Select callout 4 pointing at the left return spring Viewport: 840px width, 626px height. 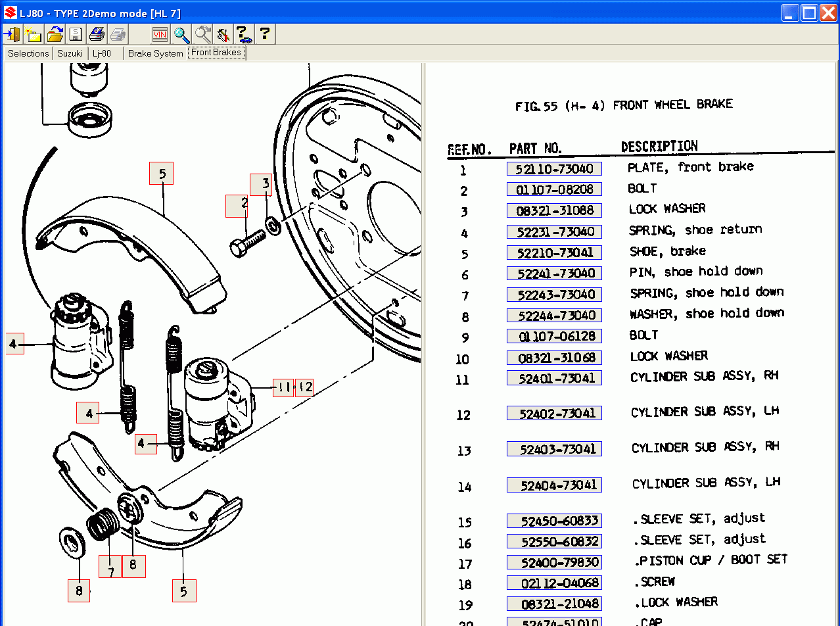point(88,412)
